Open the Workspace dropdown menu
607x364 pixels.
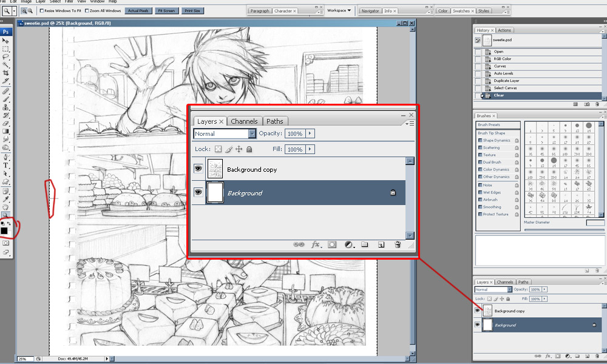339,10
